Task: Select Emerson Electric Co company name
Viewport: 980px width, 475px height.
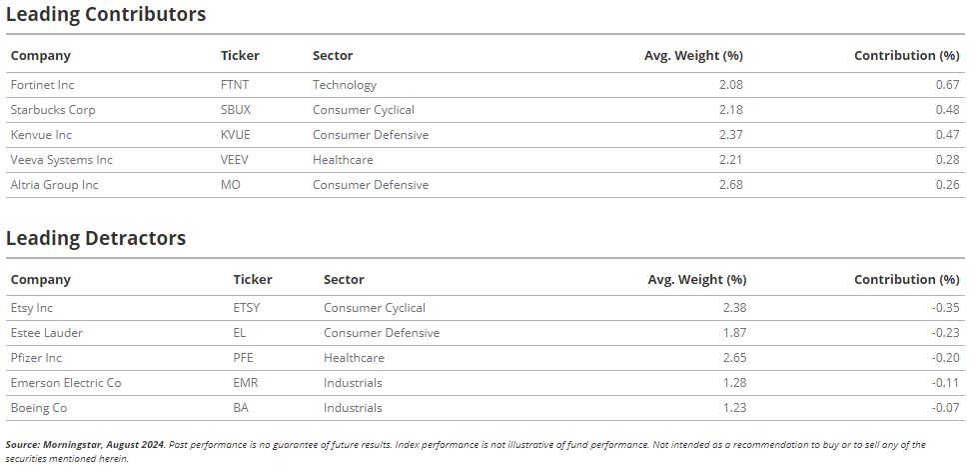Action: [x=66, y=384]
